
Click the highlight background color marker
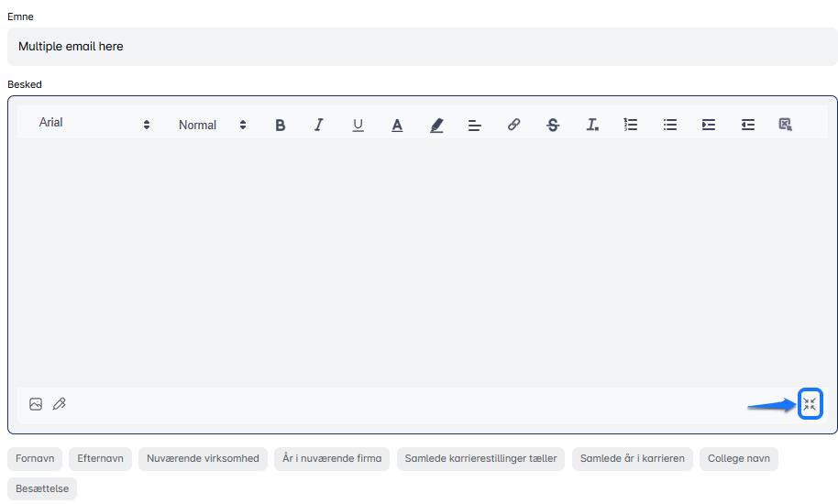tap(436, 125)
